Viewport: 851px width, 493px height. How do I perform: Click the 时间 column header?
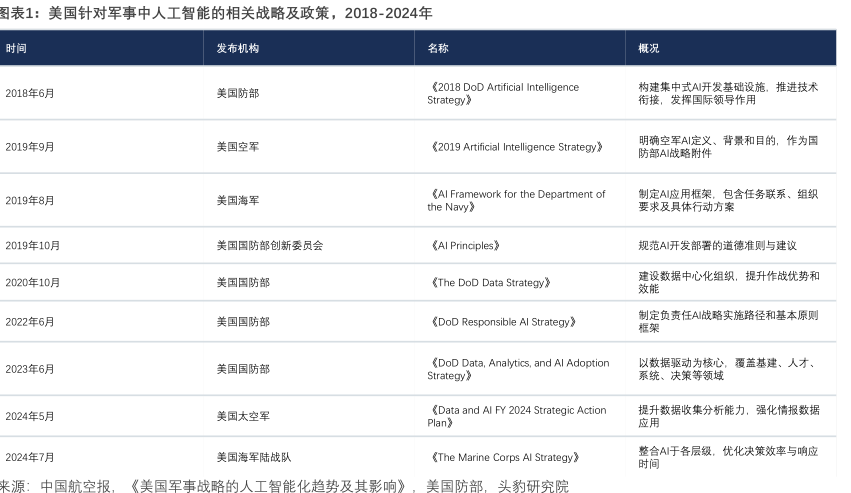pos(16,48)
